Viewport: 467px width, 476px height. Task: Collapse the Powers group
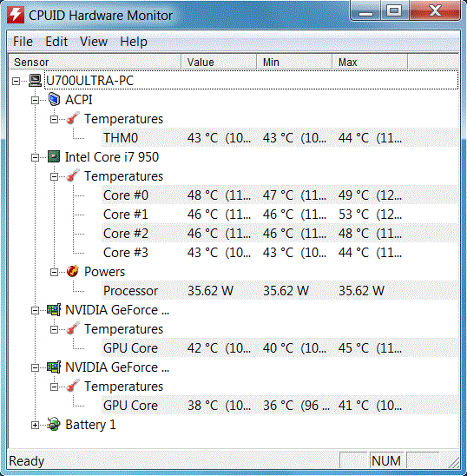point(55,272)
